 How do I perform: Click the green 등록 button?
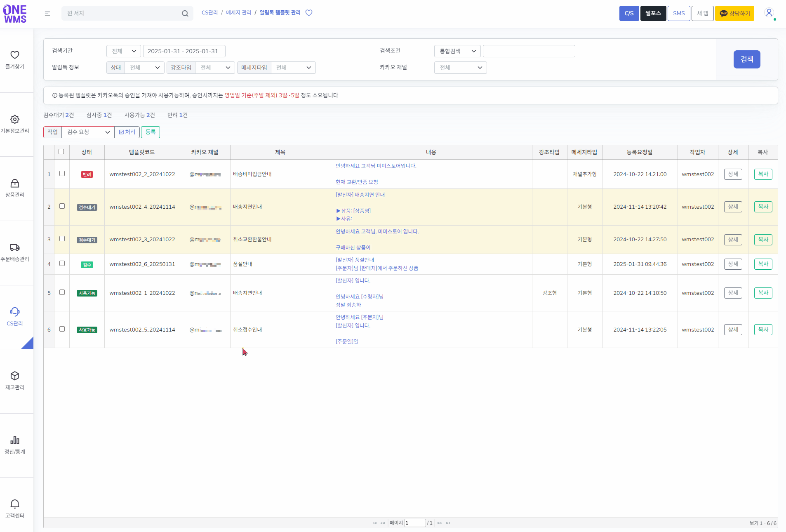[151, 132]
